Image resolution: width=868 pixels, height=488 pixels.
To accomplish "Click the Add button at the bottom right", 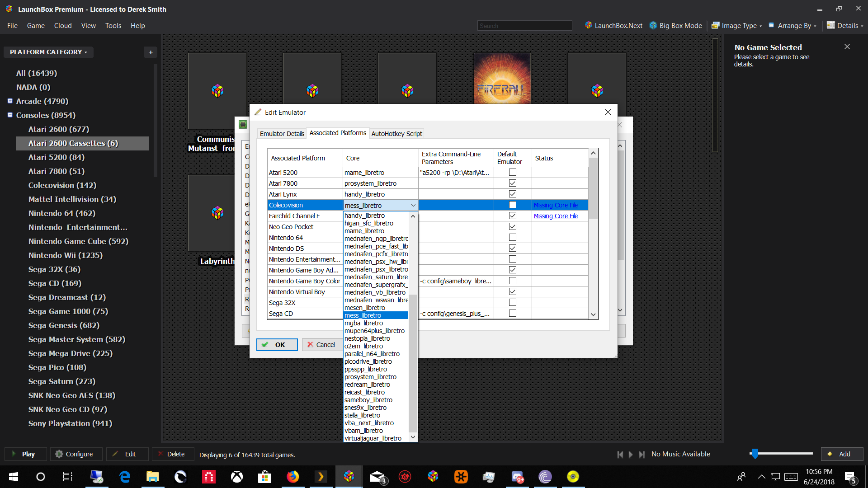I will pyautogui.click(x=842, y=454).
